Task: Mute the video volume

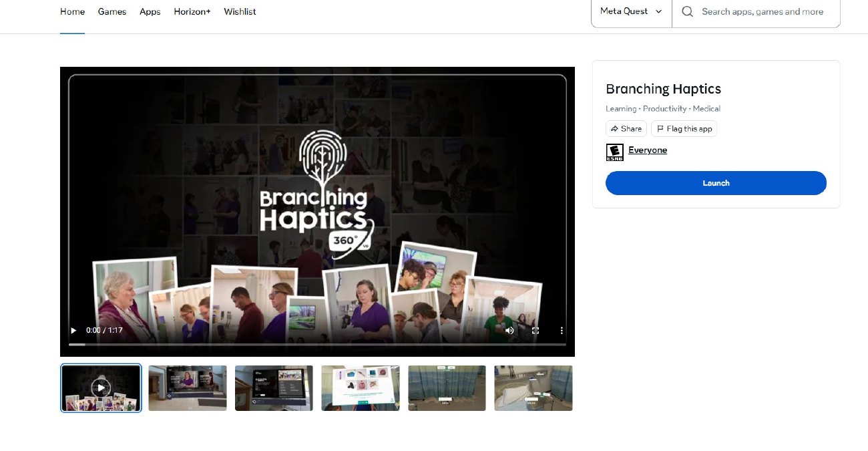Action: 509,331
